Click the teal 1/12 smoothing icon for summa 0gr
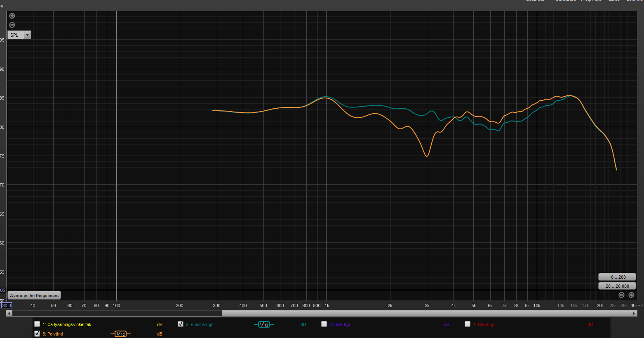Screen dimensions: 644x338 [x=264, y=324]
